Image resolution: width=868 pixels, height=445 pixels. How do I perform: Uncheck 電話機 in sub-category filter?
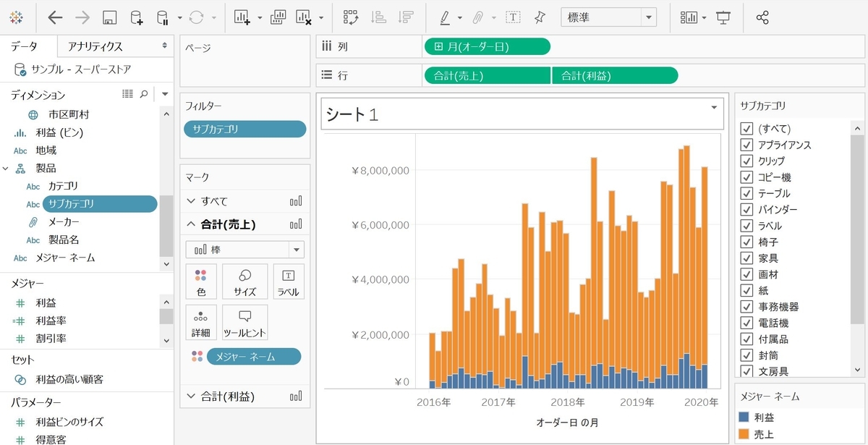[x=746, y=323]
